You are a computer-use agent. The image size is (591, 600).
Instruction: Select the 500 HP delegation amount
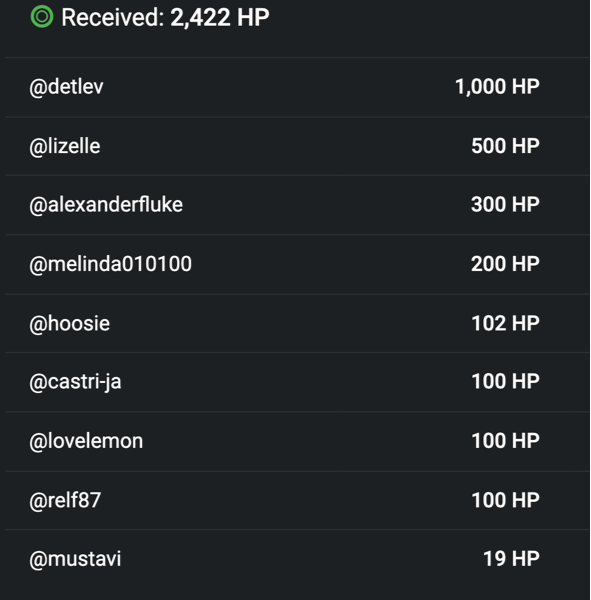(x=505, y=146)
